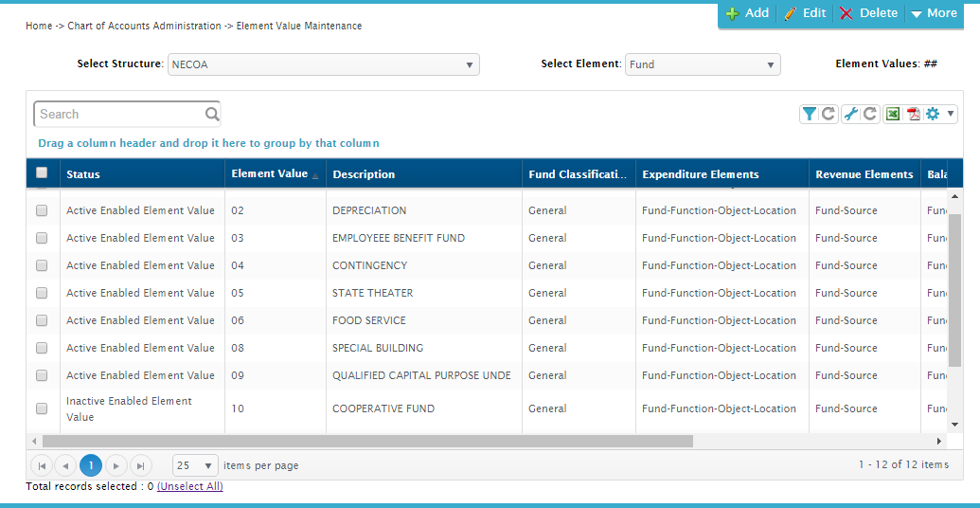Click into the Search text field

[x=118, y=115]
